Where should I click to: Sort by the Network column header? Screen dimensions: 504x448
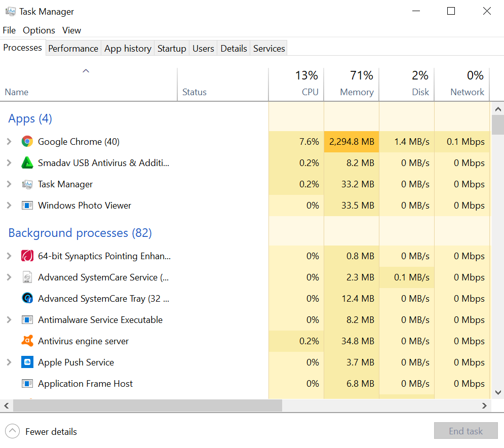(462, 84)
